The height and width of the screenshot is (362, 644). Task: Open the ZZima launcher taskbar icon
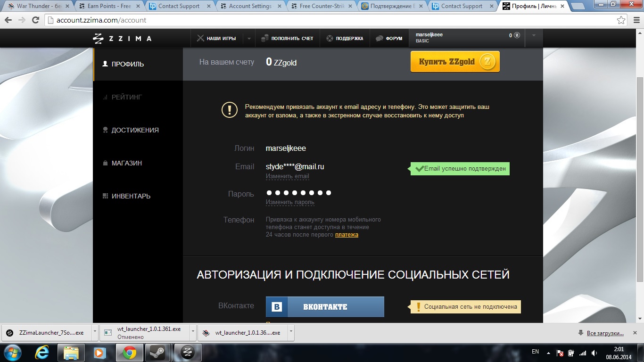[x=187, y=352]
